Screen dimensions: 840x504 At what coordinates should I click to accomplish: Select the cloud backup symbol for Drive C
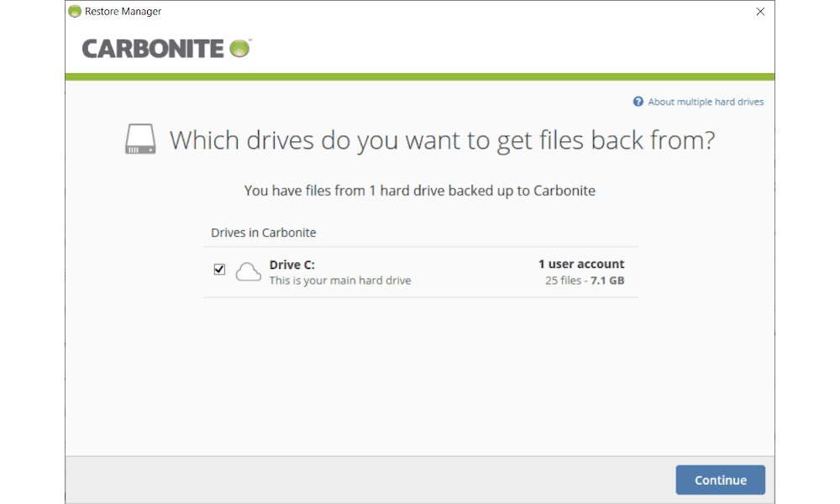[248, 271]
